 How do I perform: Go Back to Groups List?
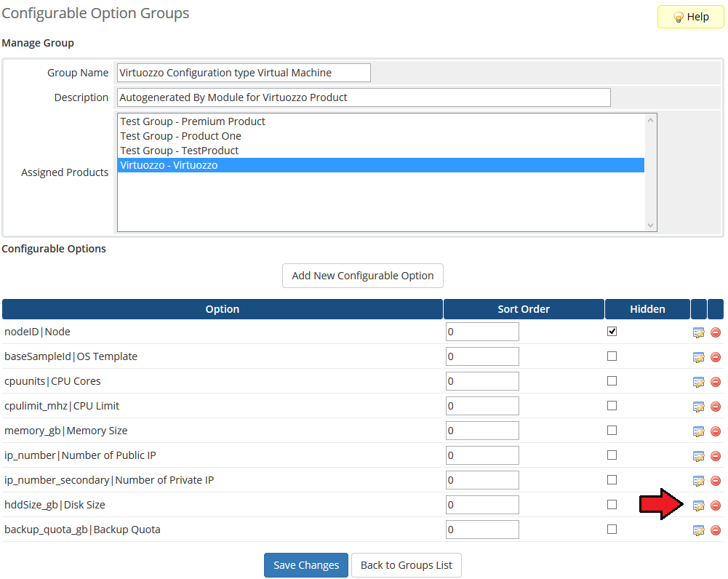[407, 565]
